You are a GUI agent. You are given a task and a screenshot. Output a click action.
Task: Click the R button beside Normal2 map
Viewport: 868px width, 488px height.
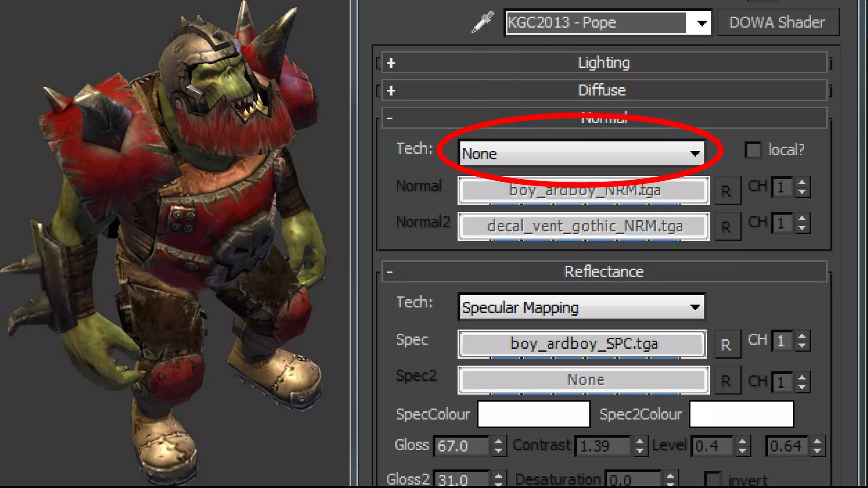pos(727,227)
